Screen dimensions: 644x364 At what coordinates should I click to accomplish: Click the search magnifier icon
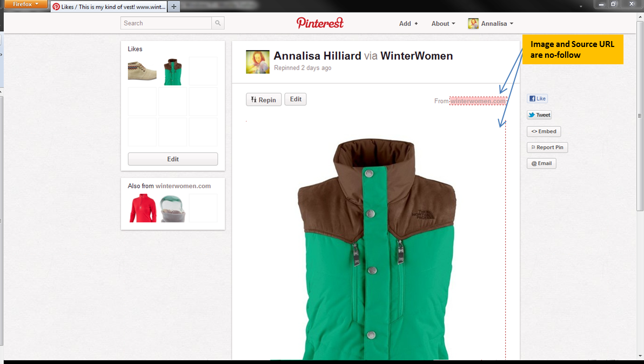pyautogui.click(x=218, y=23)
